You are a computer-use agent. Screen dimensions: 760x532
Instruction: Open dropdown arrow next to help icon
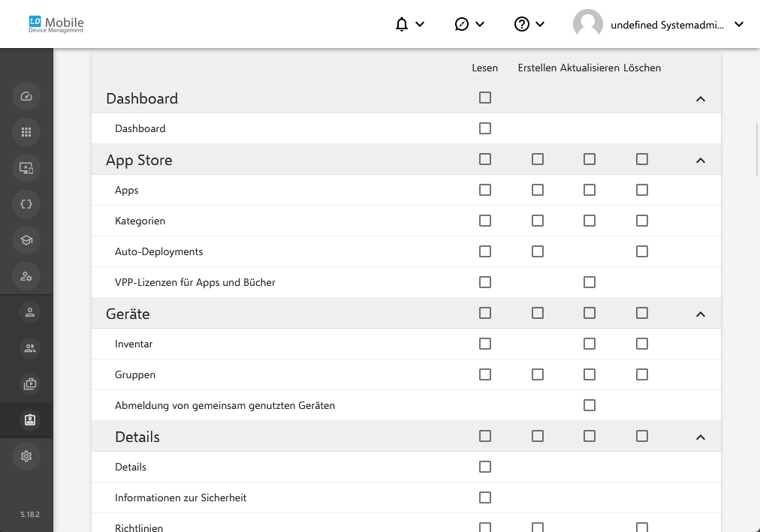point(540,24)
